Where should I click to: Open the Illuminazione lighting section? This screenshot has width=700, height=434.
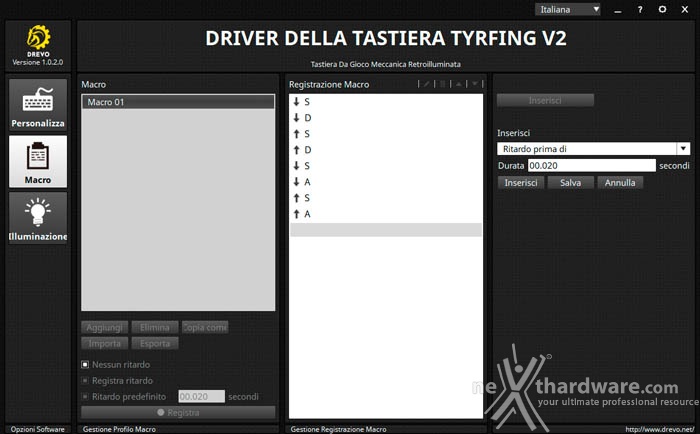(38, 218)
